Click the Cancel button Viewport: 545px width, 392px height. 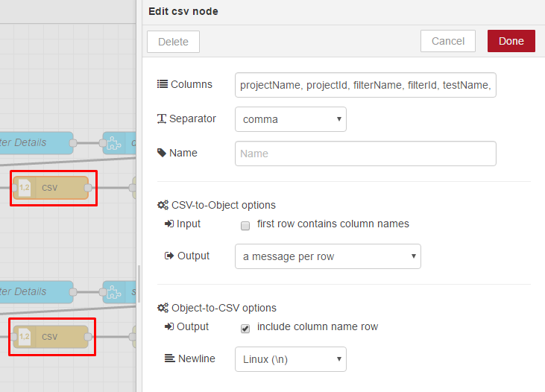[448, 41]
